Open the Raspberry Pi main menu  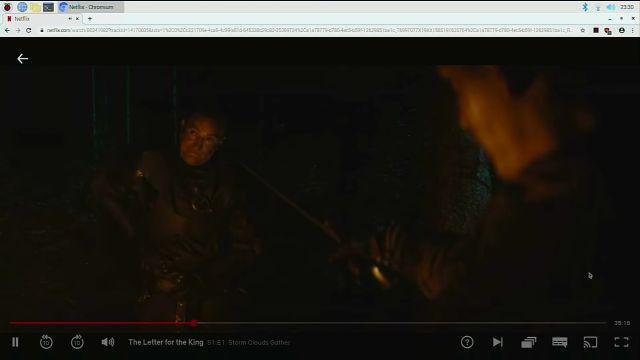7,7
